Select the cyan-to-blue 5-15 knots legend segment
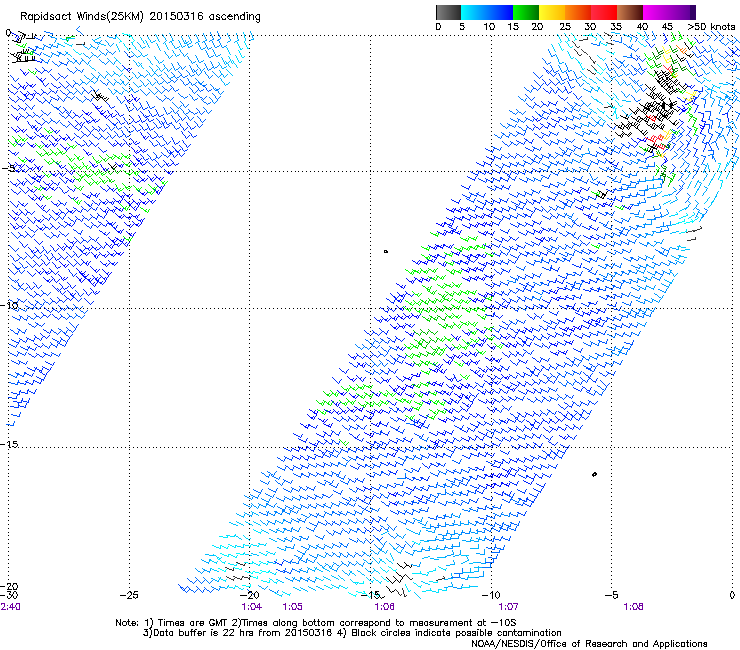Viewport: 740px width, 650px height. pyautogui.click(x=487, y=12)
